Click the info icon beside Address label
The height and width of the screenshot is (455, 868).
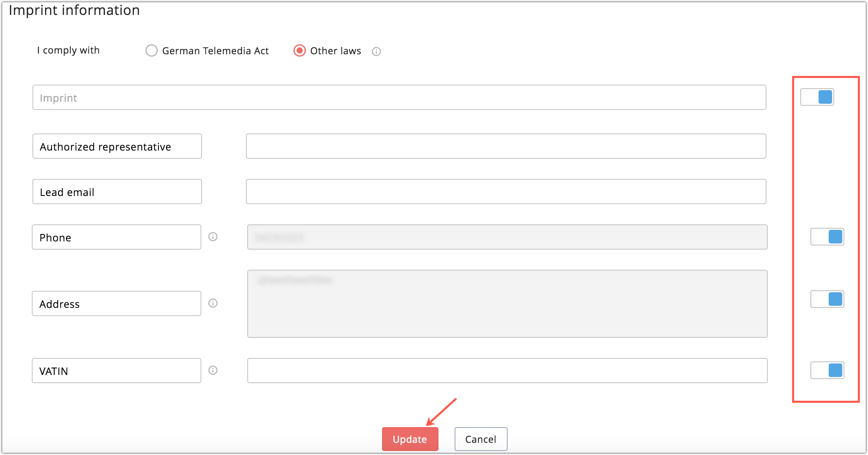point(213,303)
